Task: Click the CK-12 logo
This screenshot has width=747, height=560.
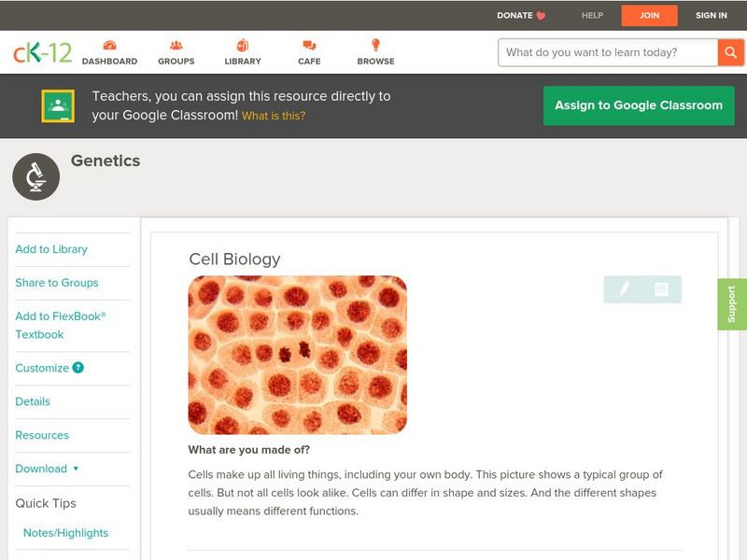Action: (x=42, y=53)
